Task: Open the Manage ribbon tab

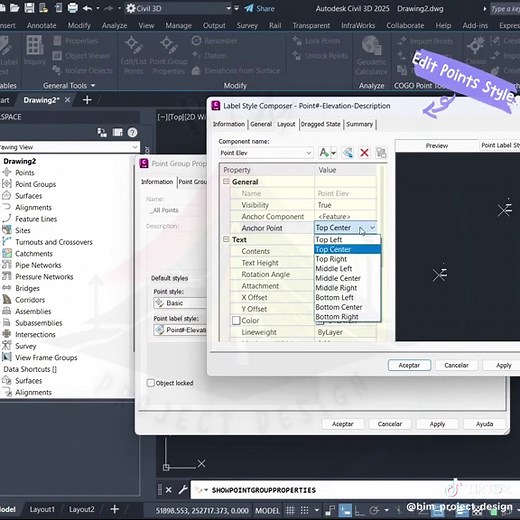Action: [x=178, y=25]
